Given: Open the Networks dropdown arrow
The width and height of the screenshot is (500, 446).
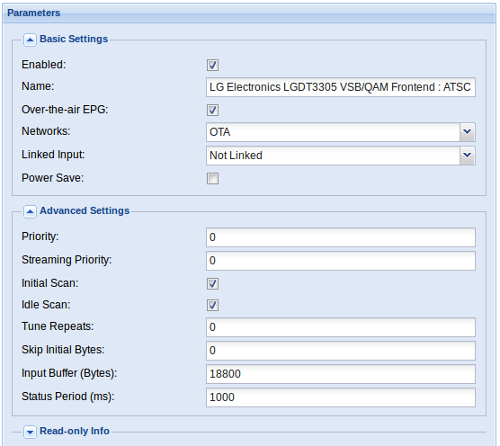Looking at the screenshot, I should (467, 132).
